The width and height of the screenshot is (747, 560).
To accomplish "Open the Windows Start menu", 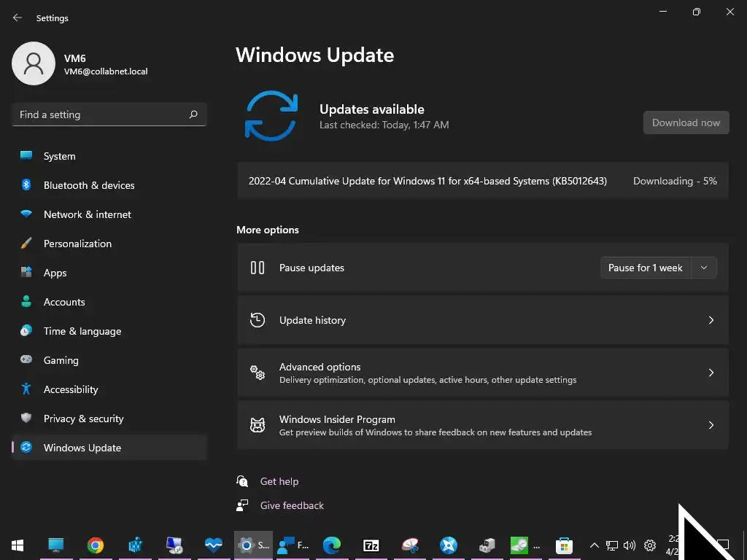I will click(18, 545).
